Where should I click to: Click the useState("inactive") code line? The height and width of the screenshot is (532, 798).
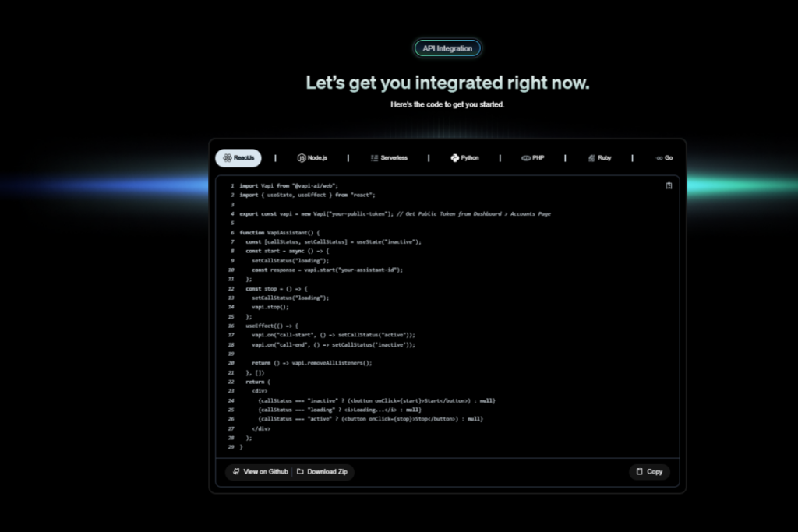pos(334,241)
